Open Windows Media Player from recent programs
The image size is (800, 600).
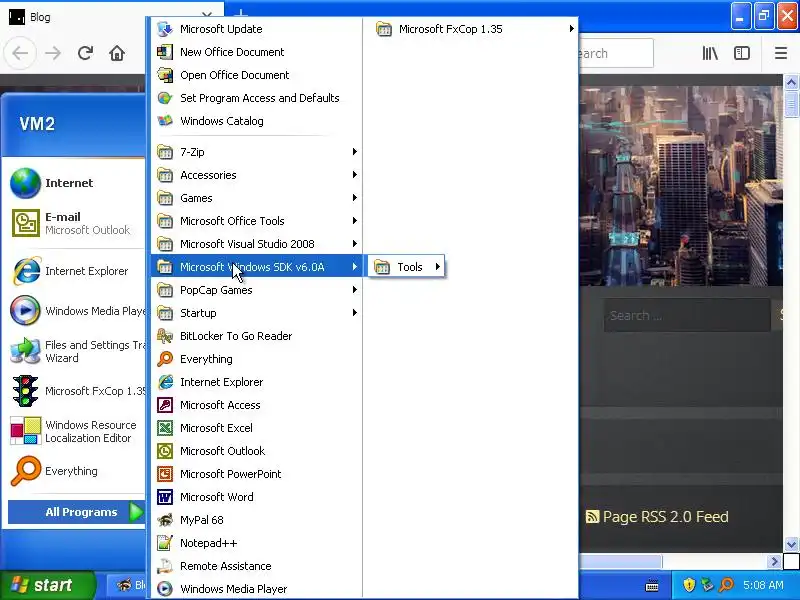pos(75,311)
